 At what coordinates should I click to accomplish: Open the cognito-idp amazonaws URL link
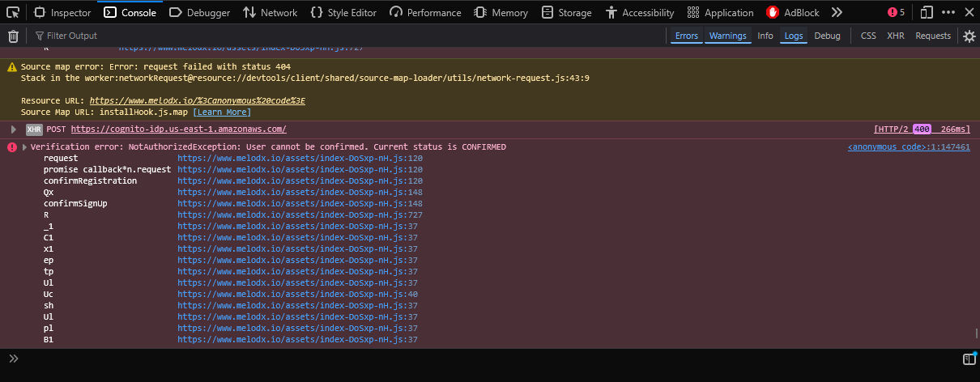[178, 129]
